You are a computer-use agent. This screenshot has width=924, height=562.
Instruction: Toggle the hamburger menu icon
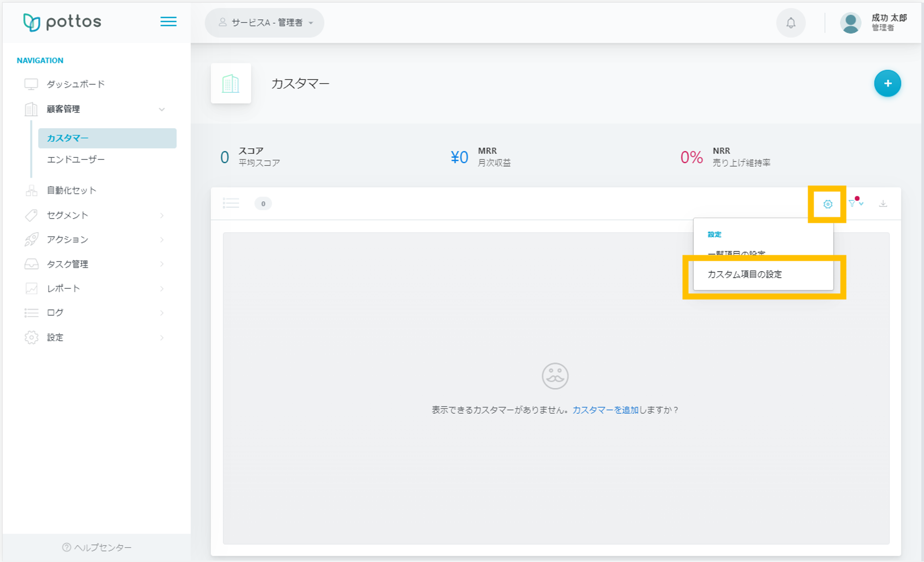[x=168, y=21]
